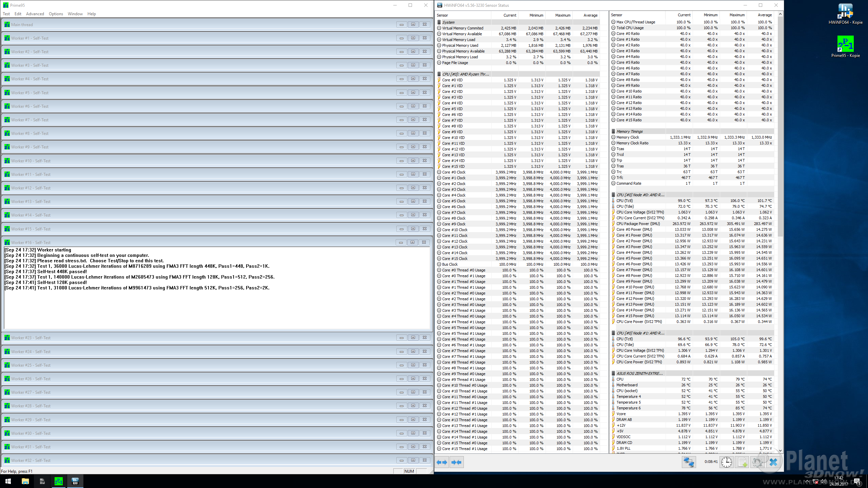Click the left panel Current column header
This screenshot has height=488, width=868.
[505, 15]
